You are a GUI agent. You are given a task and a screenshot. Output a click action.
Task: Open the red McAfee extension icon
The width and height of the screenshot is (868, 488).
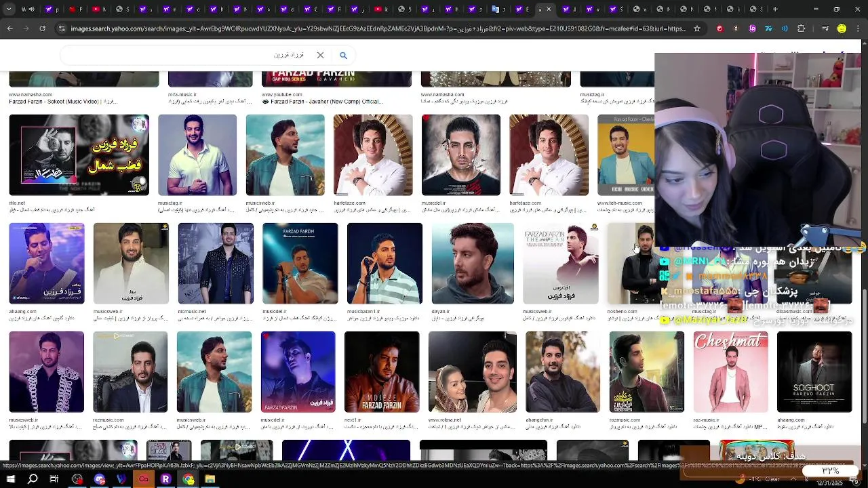719,28
